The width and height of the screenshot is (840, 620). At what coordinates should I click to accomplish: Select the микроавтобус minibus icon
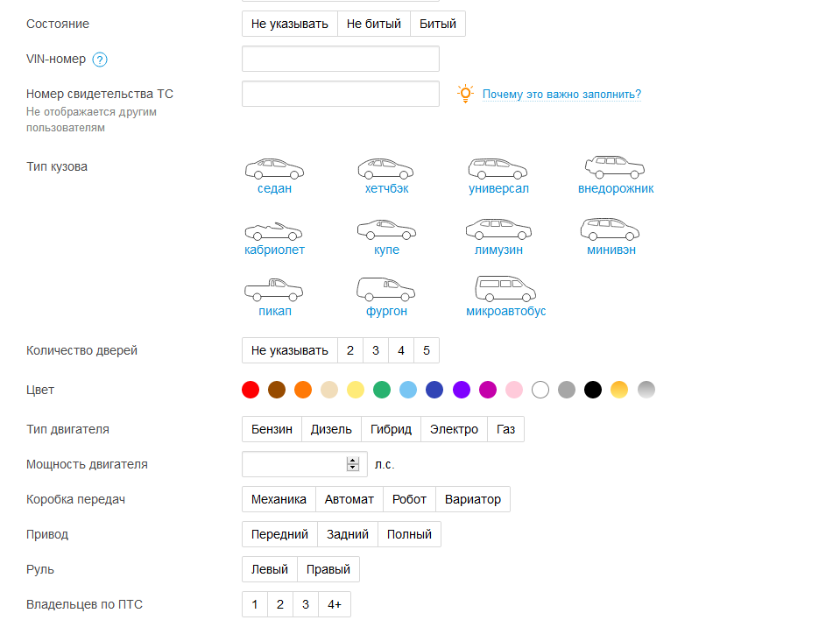(x=505, y=290)
